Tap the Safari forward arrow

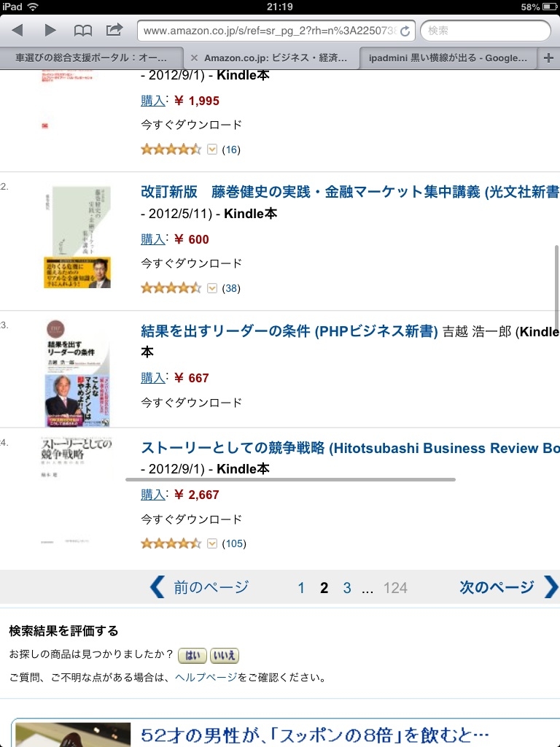50,31
